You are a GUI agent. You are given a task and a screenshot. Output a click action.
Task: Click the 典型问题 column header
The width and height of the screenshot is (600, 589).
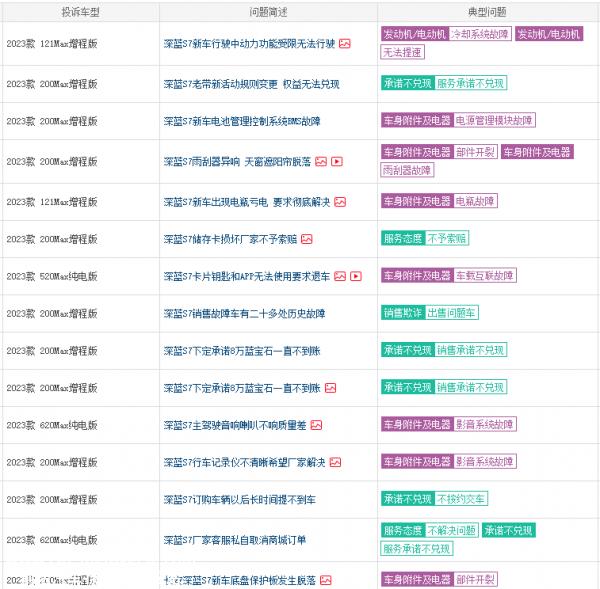click(x=487, y=12)
